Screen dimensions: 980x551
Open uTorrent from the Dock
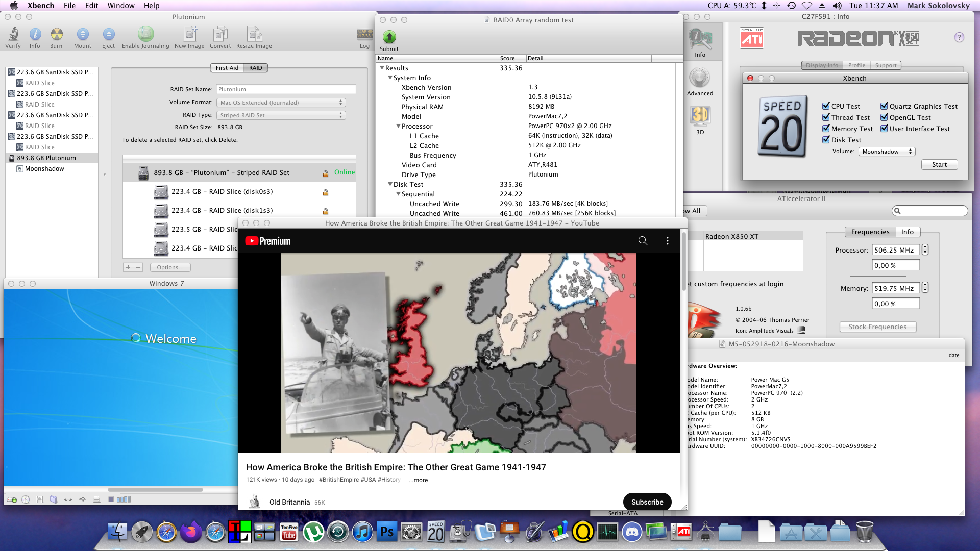[313, 532]
